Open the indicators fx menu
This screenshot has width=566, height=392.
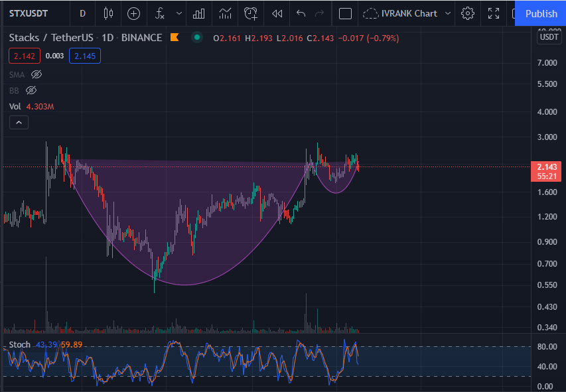160,14
